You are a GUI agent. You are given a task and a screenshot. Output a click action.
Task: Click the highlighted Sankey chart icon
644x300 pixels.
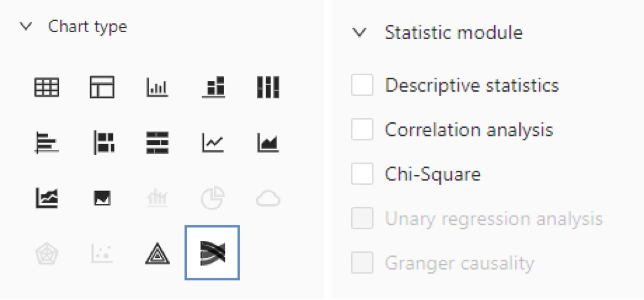click(212, 253)
